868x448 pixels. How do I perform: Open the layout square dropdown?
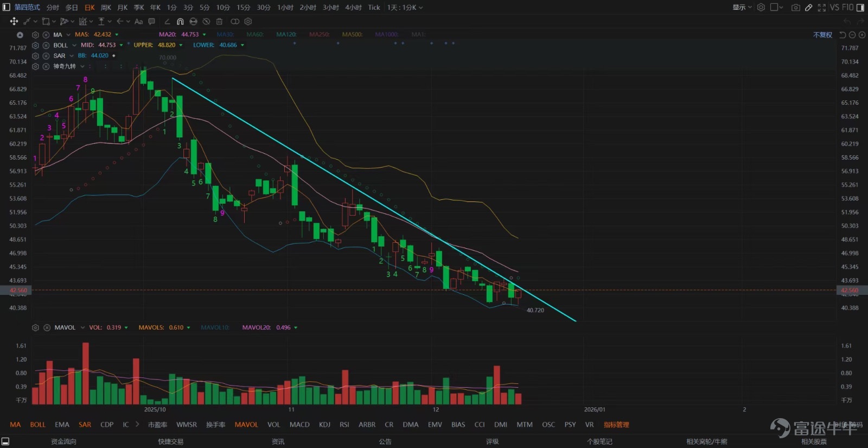point(776,7)
